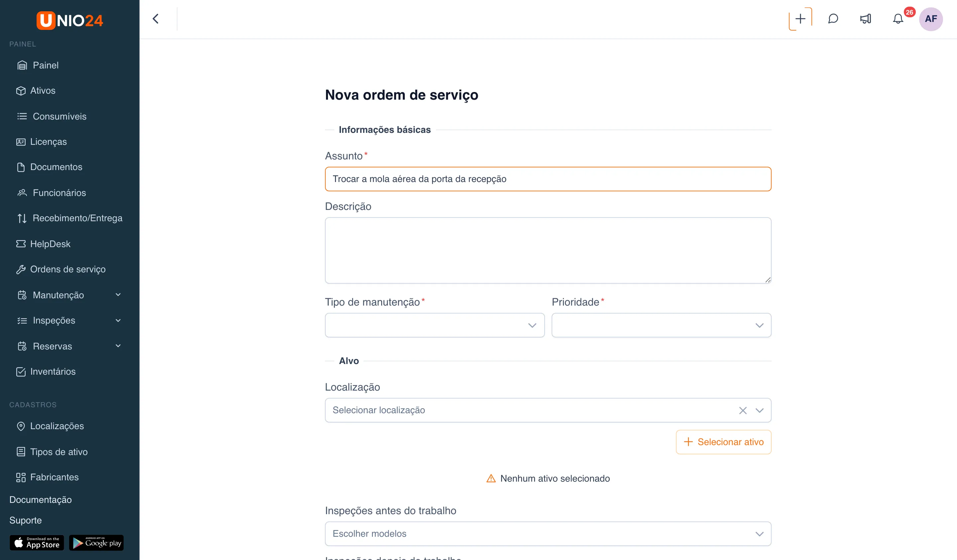Click into the Descrição text area
Image resolution: width=957 pixels, height=560 pixels.
coord(548,250)
